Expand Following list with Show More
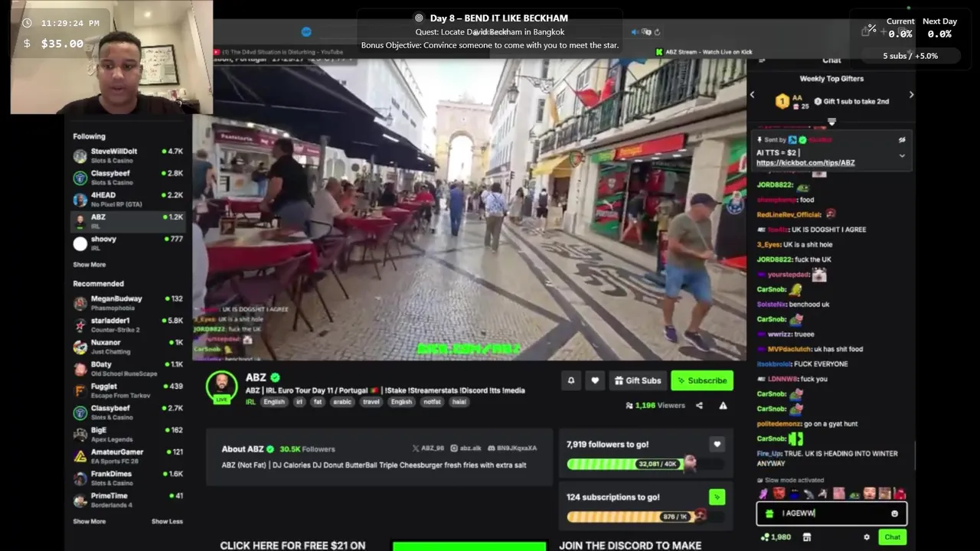Viewport: 980px width, 551px height. tap(89, 265)
